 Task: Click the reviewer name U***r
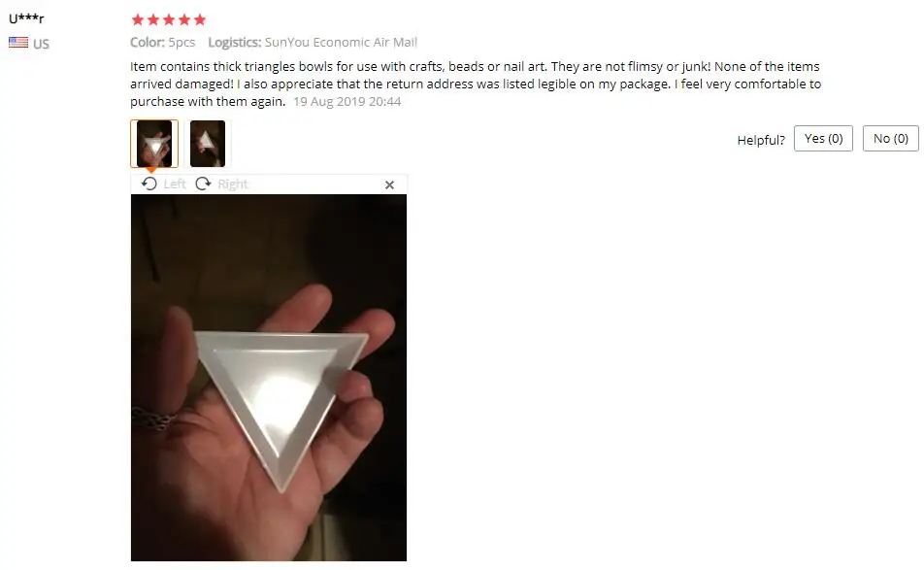pos(26,17)
